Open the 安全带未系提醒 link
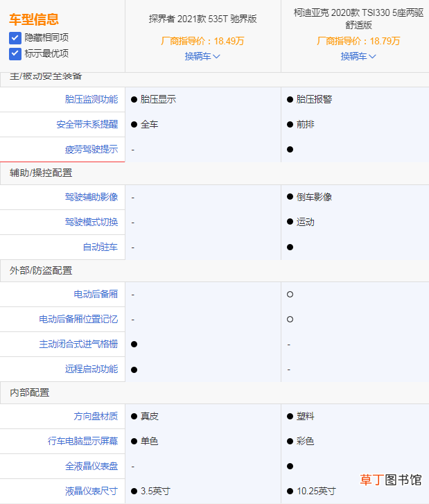The height and width of the screenshot is (504, 429). [x=87, y=124]
